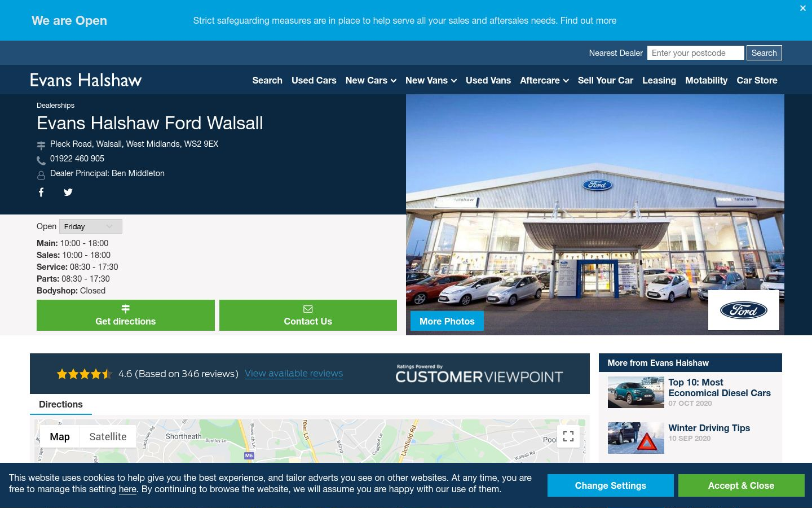Close the We are Open banner

point(803,8)
